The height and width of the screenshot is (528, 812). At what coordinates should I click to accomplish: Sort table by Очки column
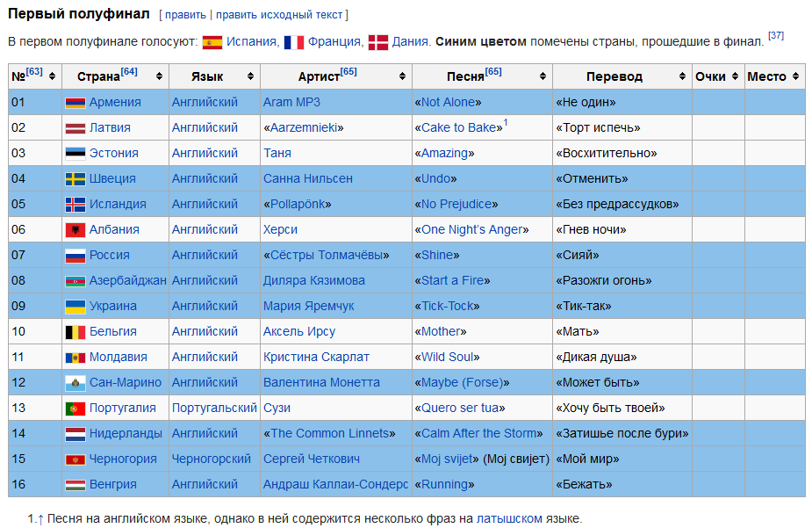coord(735,77)
